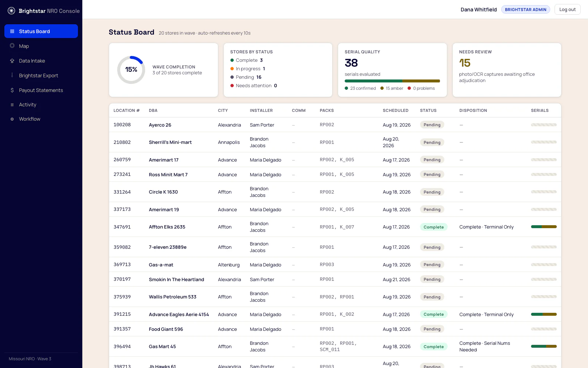Click the 15% wave completion ring

(131, 70)
